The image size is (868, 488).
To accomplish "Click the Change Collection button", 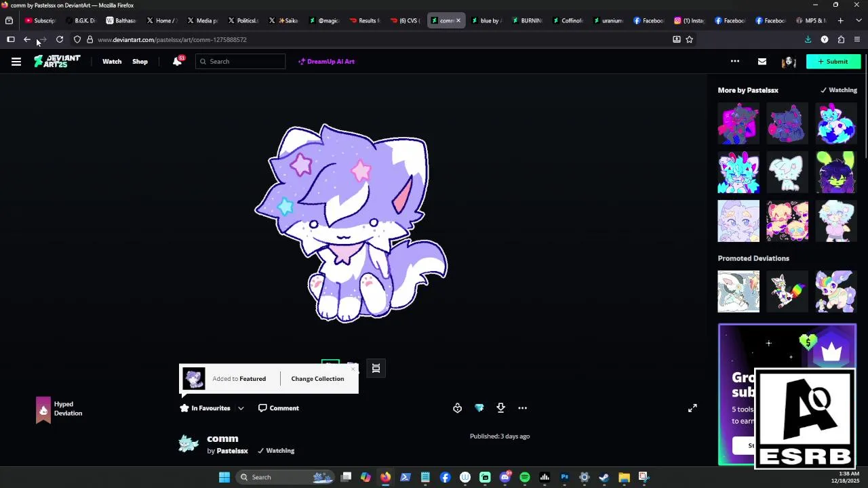I will pyautogui.click(x=317, y=379).
